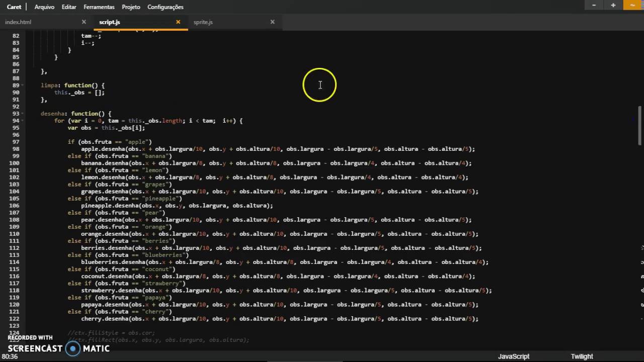Click the pineapple.desenha call line

tap(177, 206)
